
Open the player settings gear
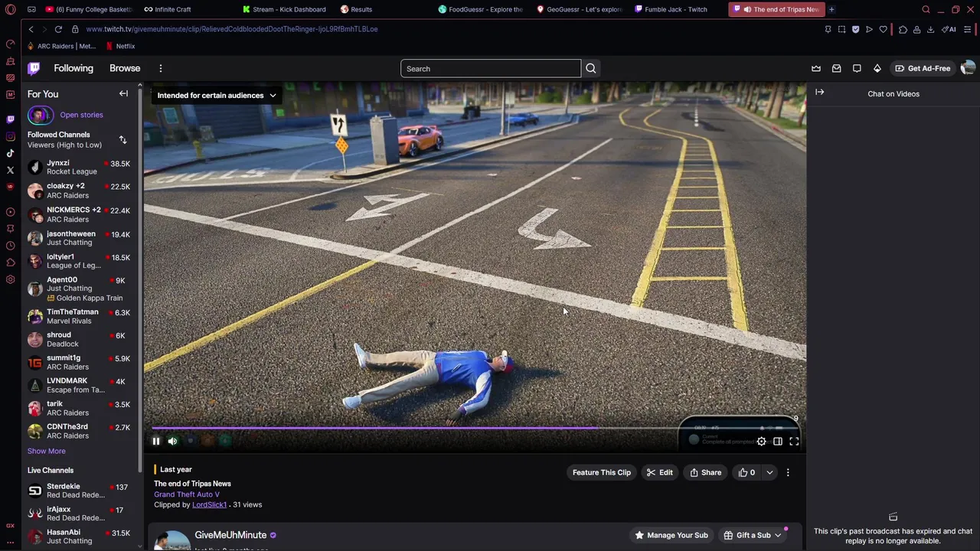pos(761,442)
